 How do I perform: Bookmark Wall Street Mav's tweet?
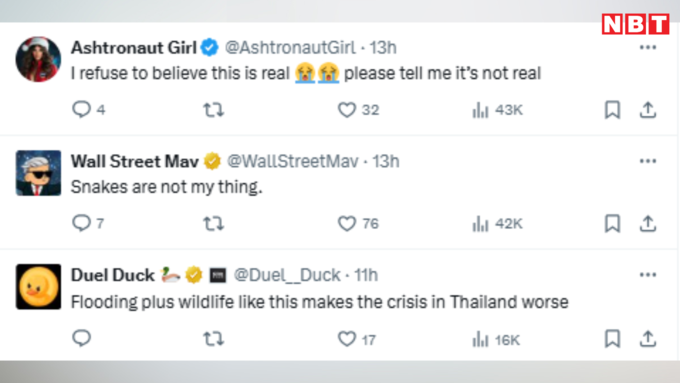pos(612,223)
